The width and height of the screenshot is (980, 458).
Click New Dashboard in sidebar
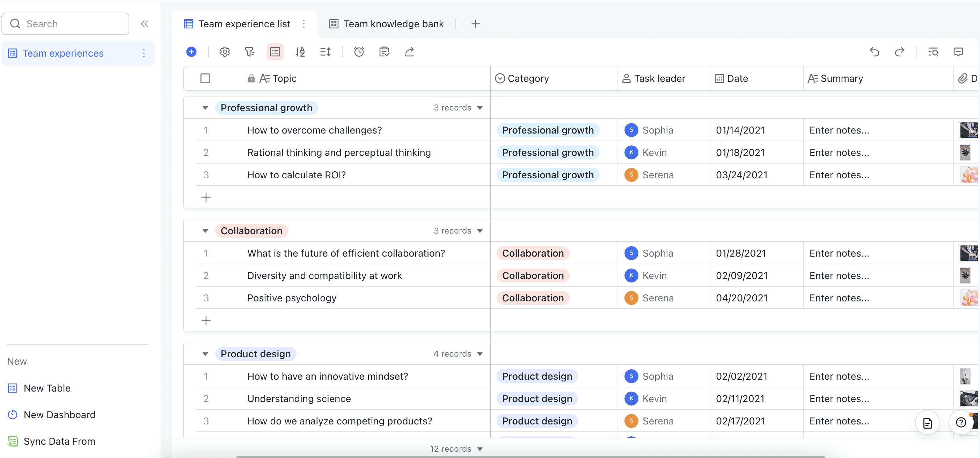59,415
